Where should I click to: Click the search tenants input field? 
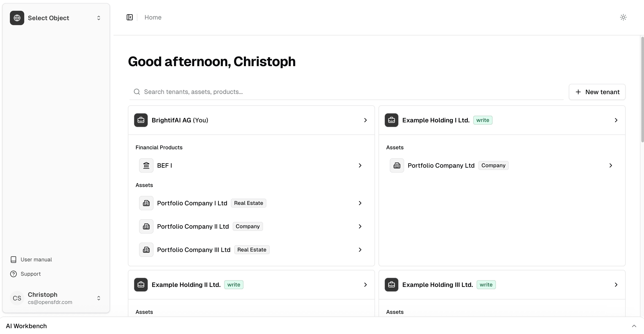(350, 92)
